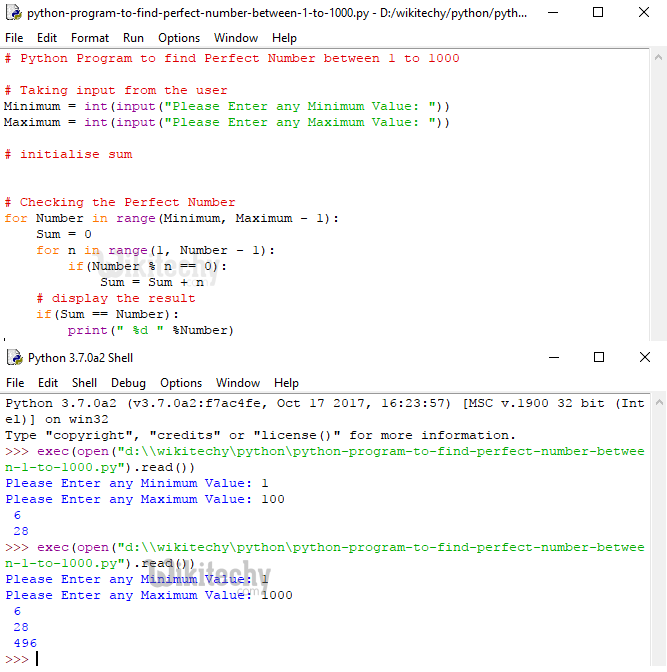Maximize the Python 3.7.0a2 Shell window
667x672 pixels.
click(x=598, y=358)
